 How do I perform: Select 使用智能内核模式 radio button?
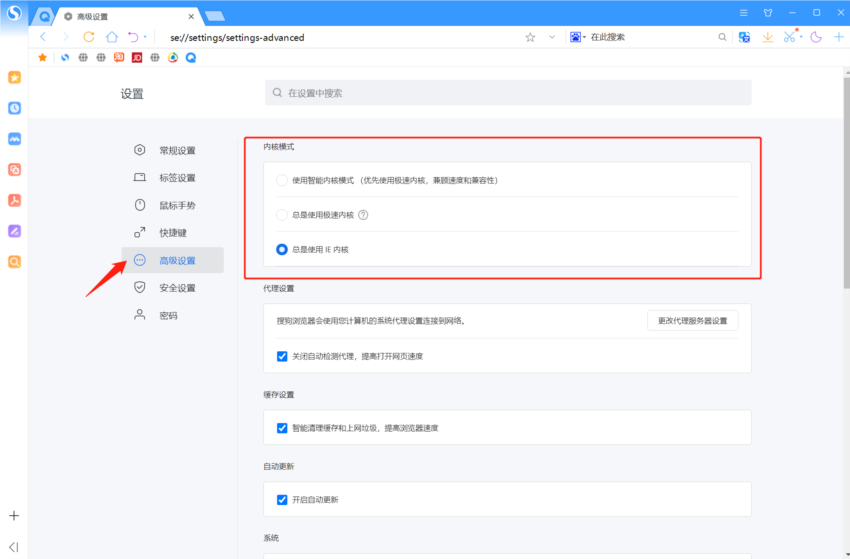[x=282, y=181]
